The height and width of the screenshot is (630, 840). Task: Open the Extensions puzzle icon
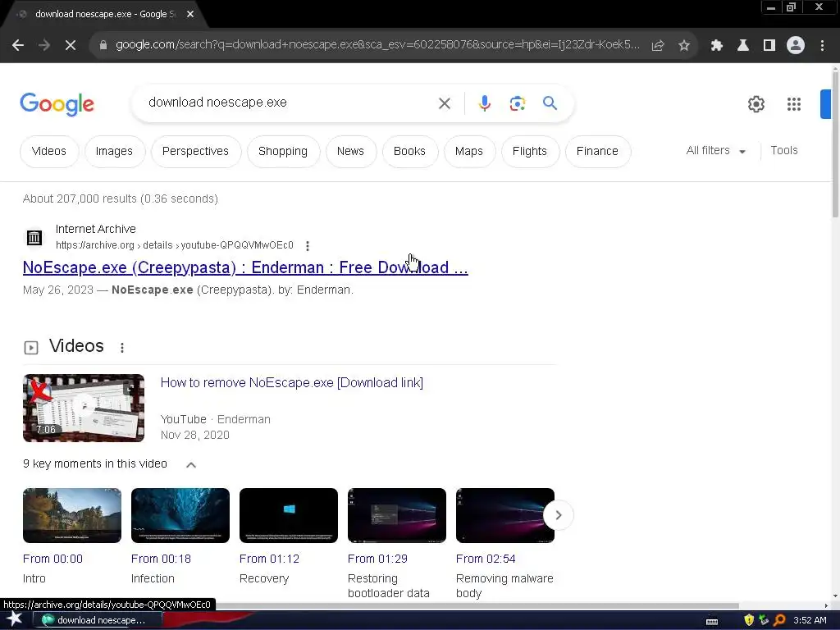(717, 46)
